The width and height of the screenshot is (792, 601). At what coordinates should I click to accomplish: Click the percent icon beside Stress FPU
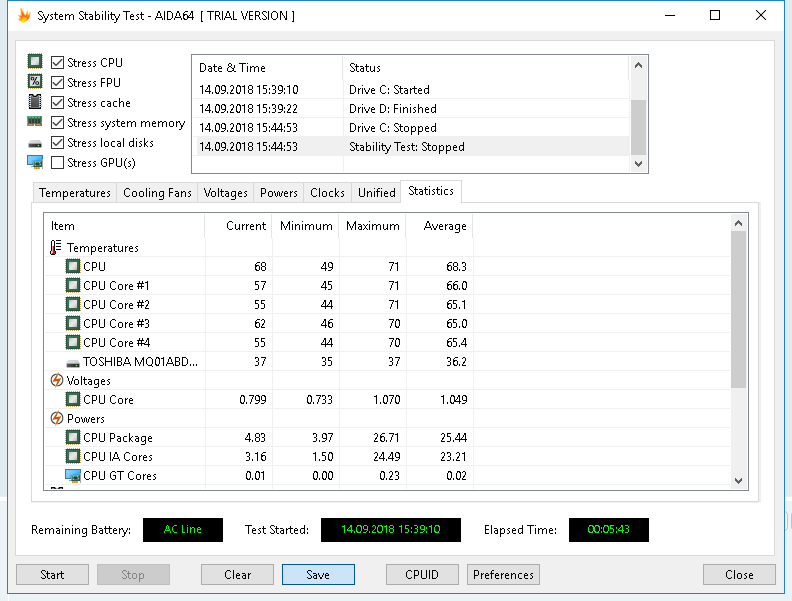[35, 82]
